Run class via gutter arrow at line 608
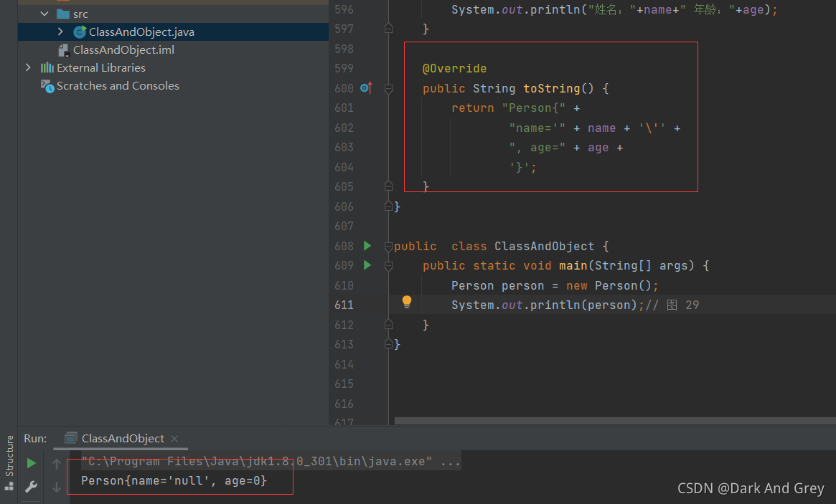The height and width of the screenshot is (504, 836). (367, 246)
